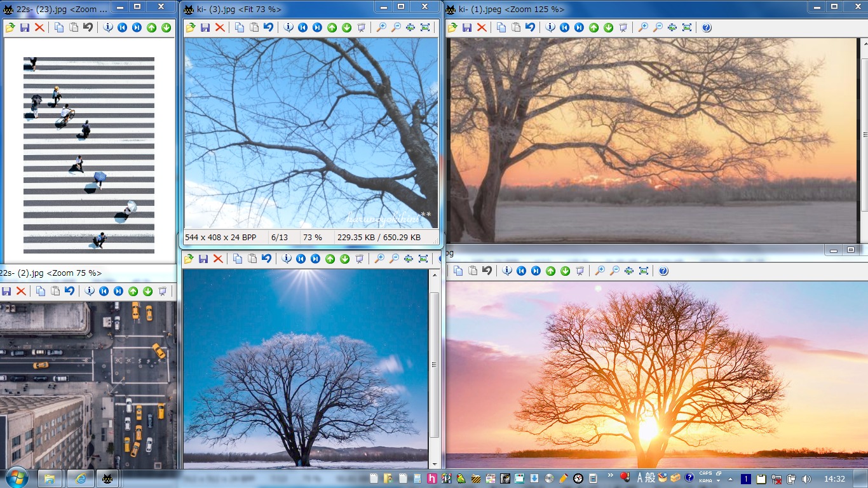Undo the last change in ki- (3).jpg window
This screenshot has width=868, height=488.
(x=268, y=27)
